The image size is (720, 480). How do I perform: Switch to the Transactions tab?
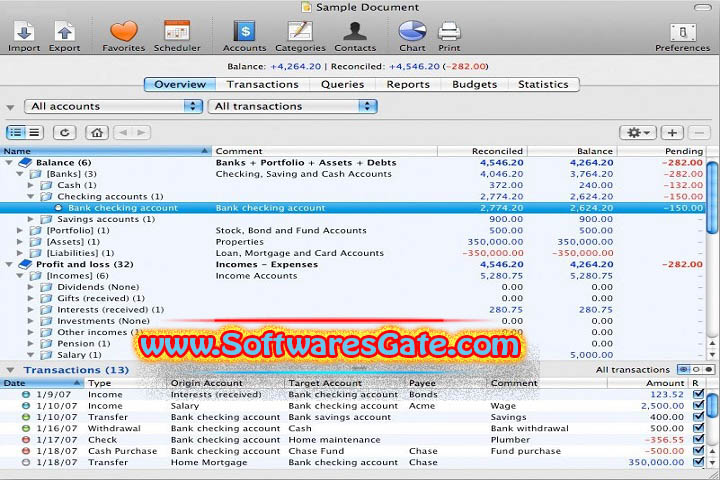tap(263, 85)
